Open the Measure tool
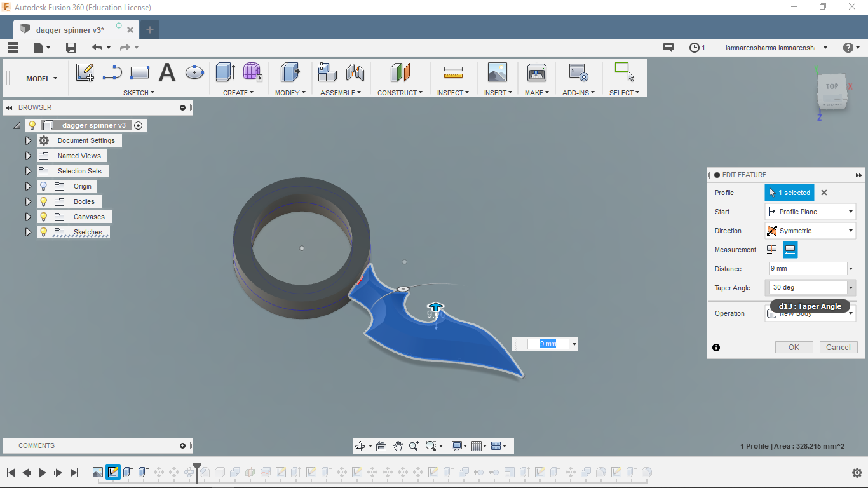This screenshot has height=488, width=868. click(x=454, y=72)
